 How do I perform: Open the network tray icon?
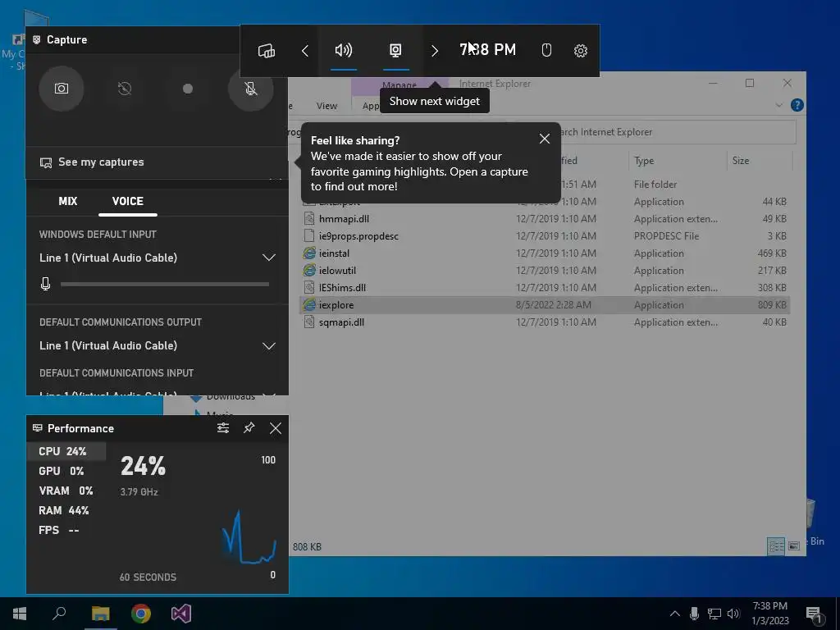(714, 614)
